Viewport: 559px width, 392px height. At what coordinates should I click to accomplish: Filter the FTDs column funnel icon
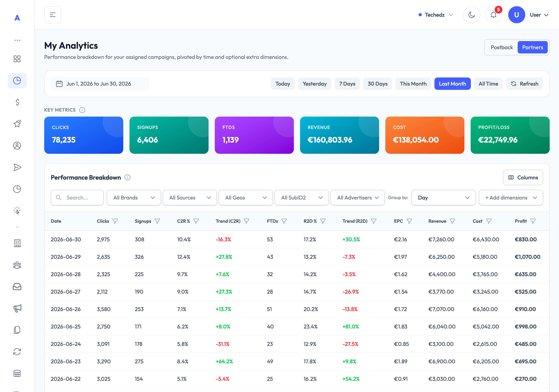[284, 221]
